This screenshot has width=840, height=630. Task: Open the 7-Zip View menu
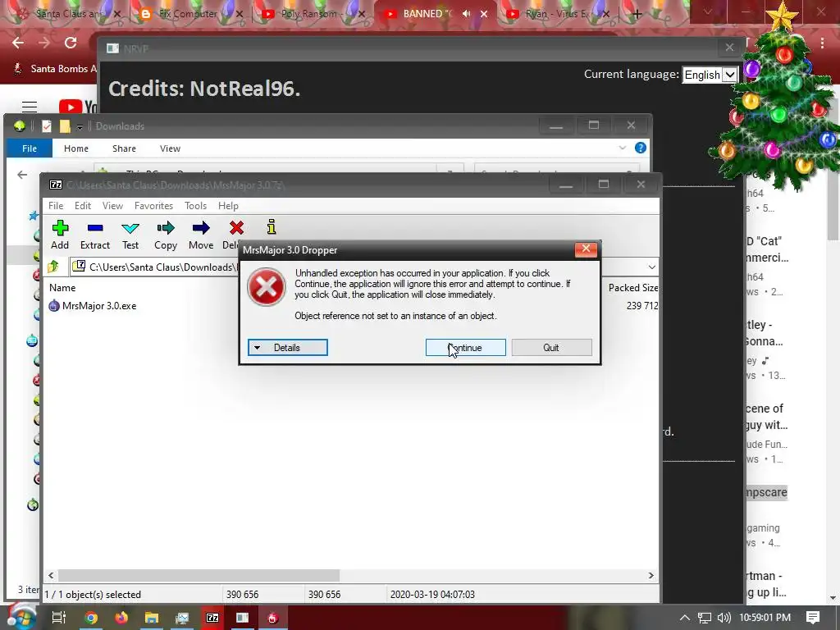pos(112,206)
